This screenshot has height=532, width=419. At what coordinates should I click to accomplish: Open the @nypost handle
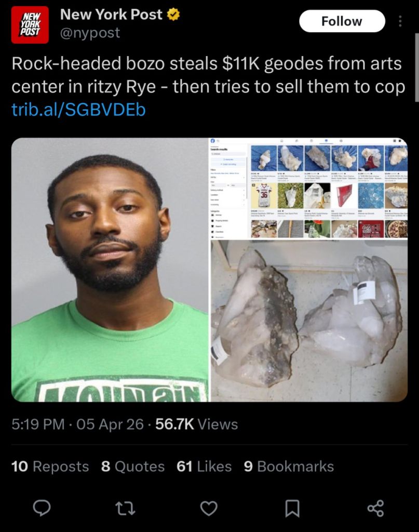pyautogui.click(x=90, y=33)
